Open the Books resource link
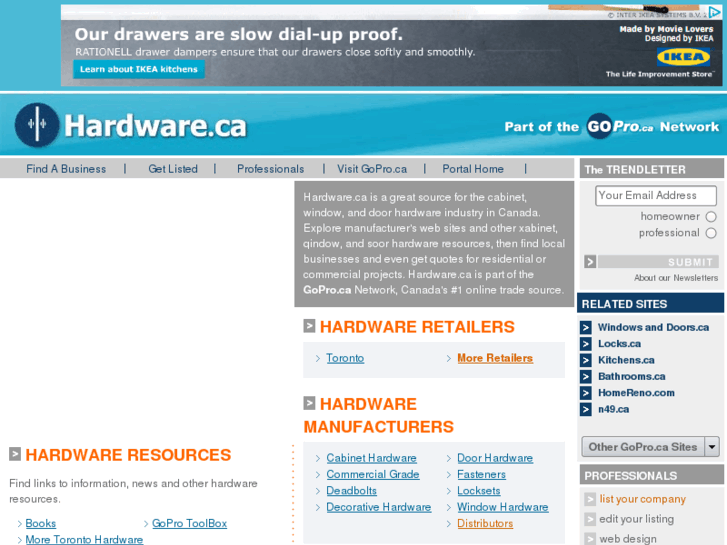Viewport: 727px width, 545px height. [x=41, y=523]
